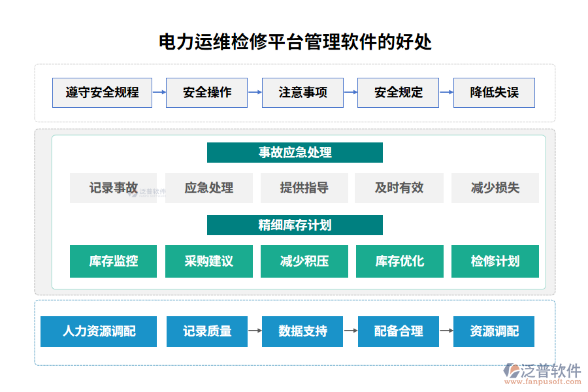Screen dimensions: 588x392
Task: Select the 及时有效 box
Action: click(x=400, y=188)
